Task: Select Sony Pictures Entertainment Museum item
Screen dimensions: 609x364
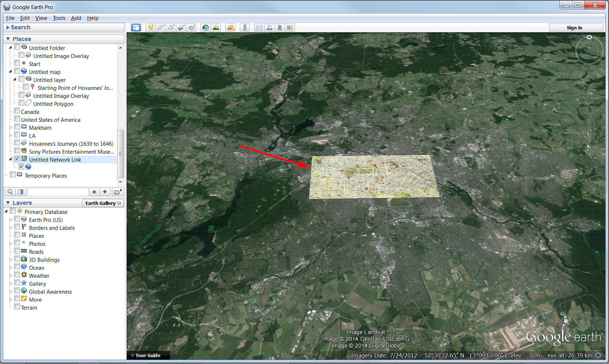Action: click(71, 152)
